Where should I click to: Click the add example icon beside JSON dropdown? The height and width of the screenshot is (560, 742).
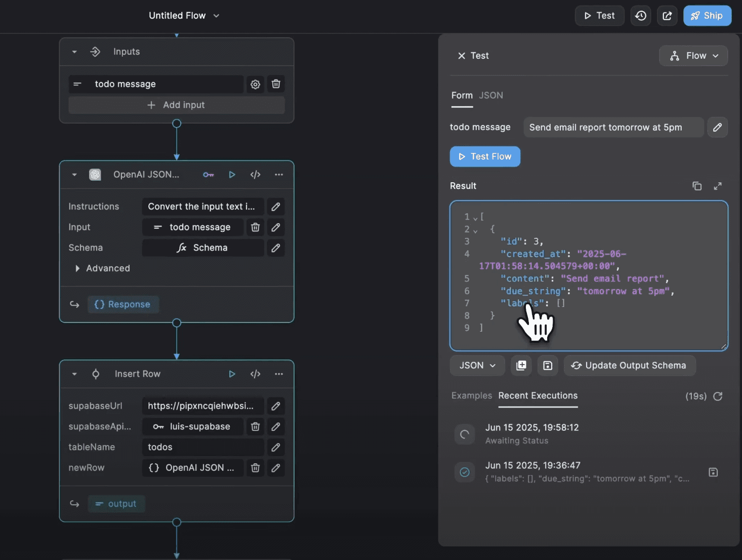click(521, 366)
